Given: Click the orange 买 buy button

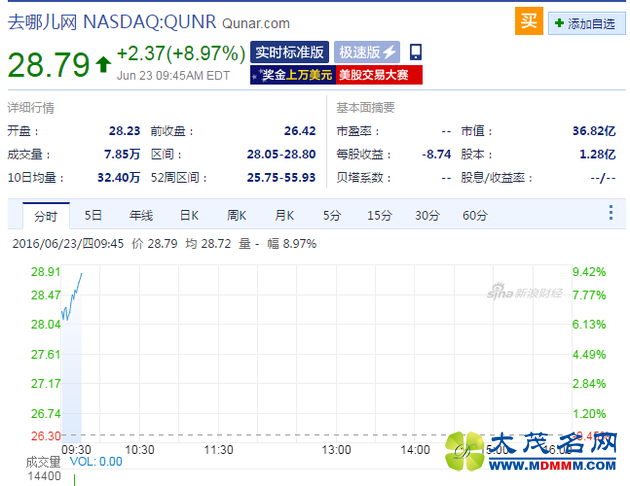Looking at the screenshot, I should [x=529, y=21].
